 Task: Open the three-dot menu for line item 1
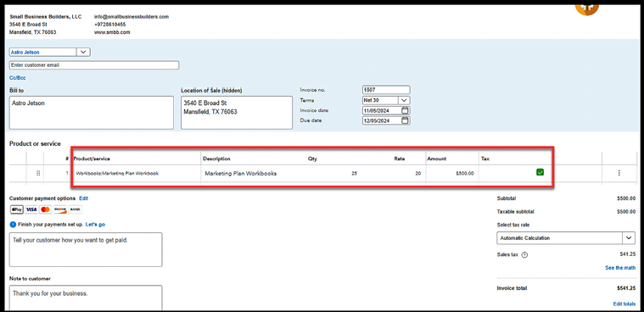click(619, 173)
